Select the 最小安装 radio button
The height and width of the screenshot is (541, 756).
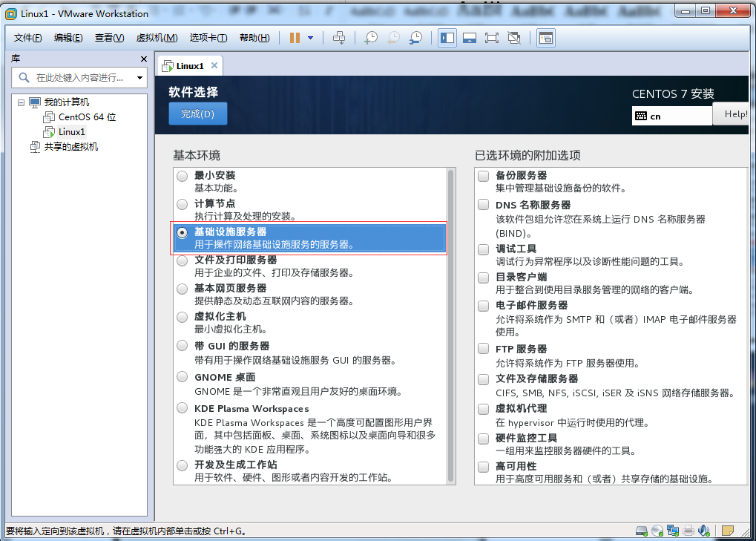click(183, 176)
